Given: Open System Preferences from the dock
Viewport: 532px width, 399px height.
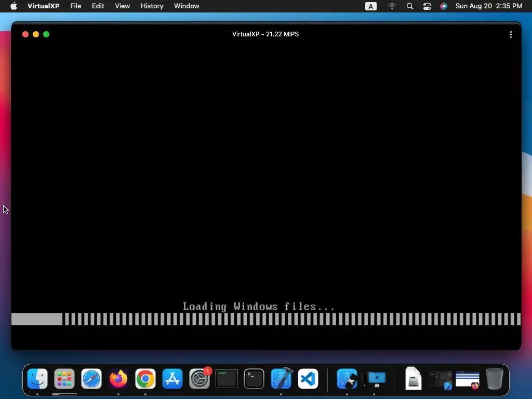Looking at the screenshot, I should click(199, 379).
